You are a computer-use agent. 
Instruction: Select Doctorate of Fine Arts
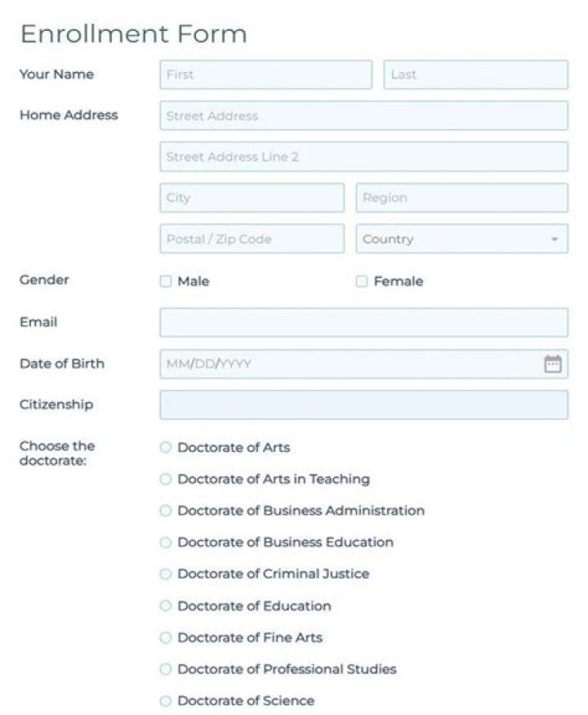(x=166, y=637)
